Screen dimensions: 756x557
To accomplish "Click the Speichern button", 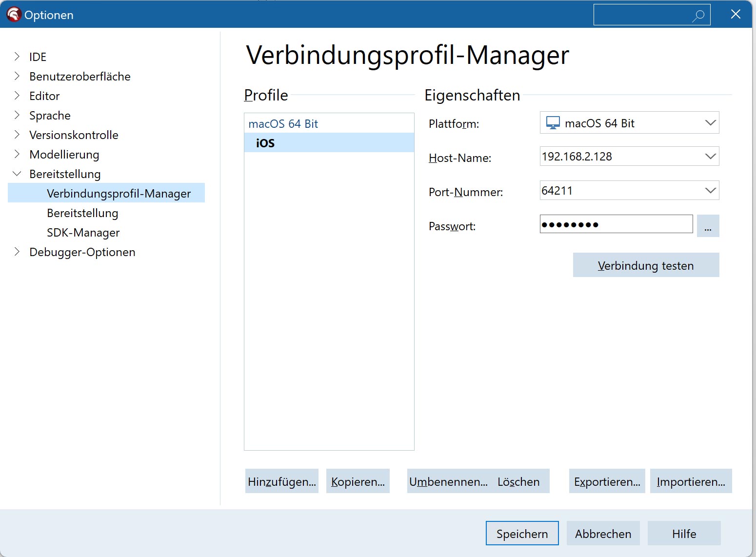I will tap(522, 534).
